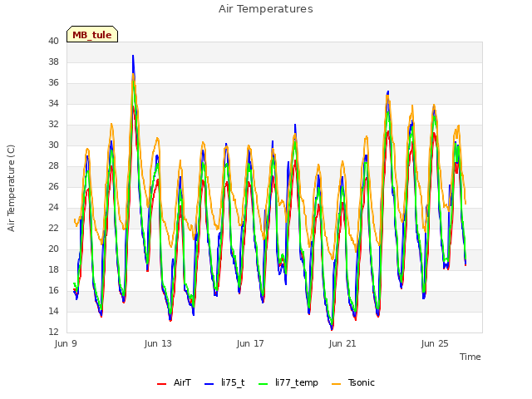Click the Jun 9 x-axis tick label
This screenshot has height=399, width=532.
pos(66,343)
